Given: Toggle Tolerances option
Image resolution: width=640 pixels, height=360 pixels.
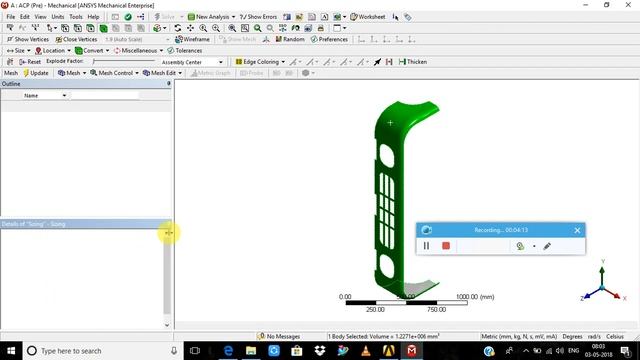Looking at the screenshot, I should (184, 51).
